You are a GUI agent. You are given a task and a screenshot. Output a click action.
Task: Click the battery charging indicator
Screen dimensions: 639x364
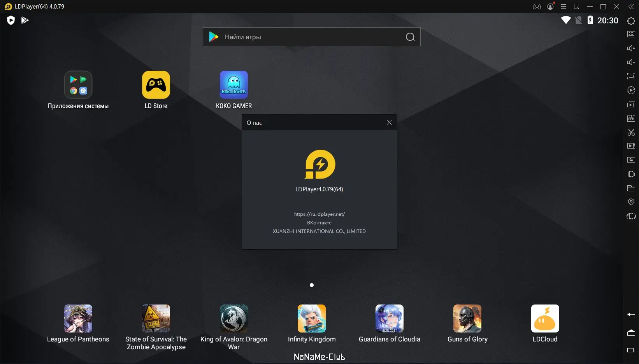[x=590, y=20]
